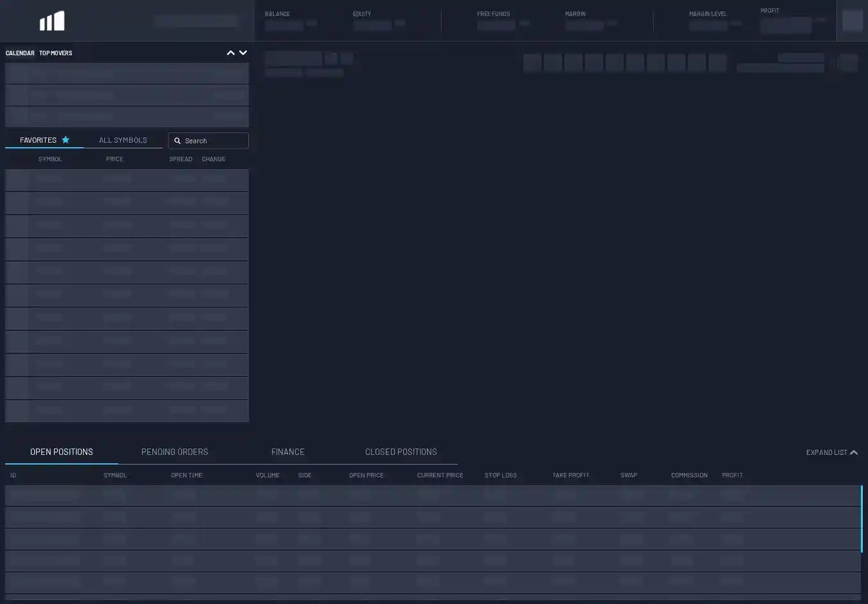This screenshot has width=868, height=604.
Task: Sort watchlist by Change column header
Action: pos(213,159)
